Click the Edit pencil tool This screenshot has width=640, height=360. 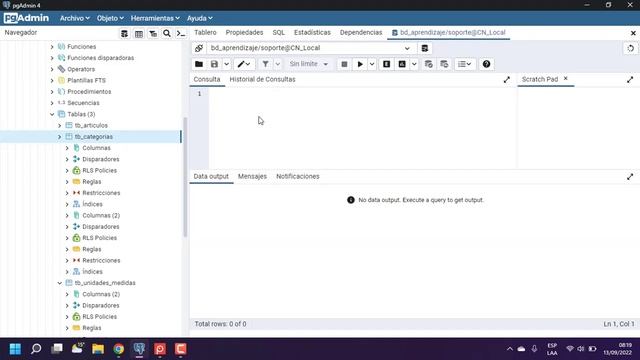[244, 64]
